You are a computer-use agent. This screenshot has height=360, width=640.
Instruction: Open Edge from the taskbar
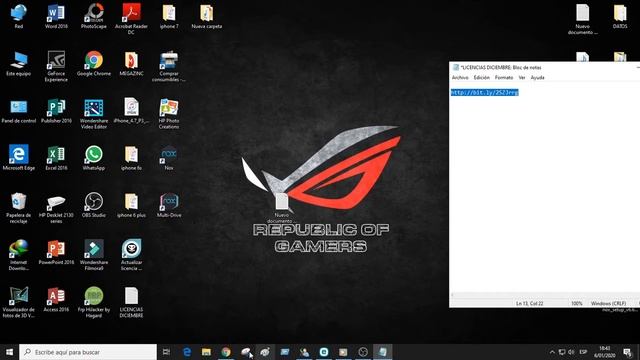click(187, 352)
